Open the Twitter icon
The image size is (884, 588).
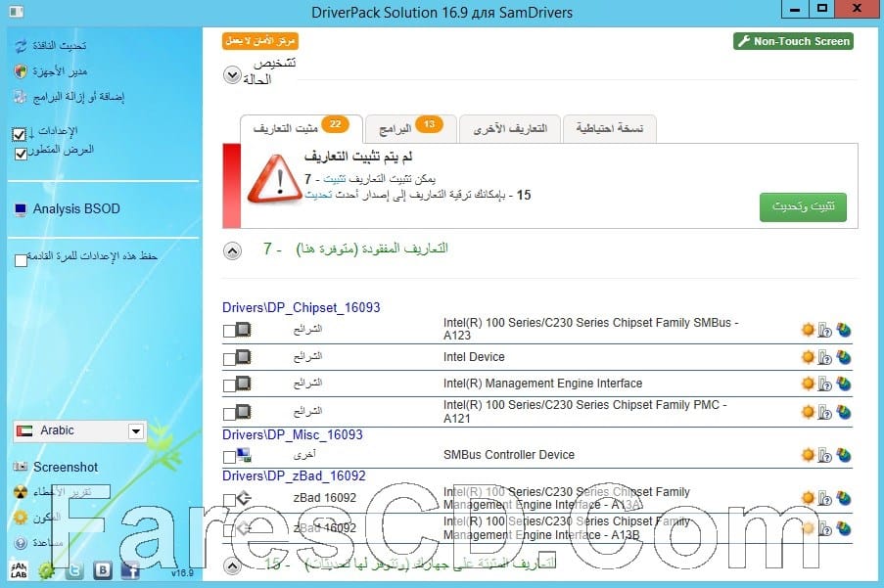pos(74,570)
